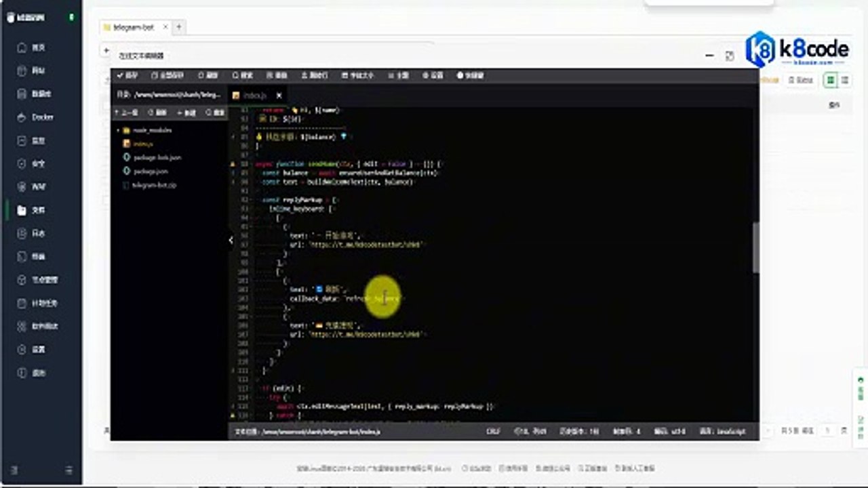The image size is (868, 488).
Task: Maximize the online text editor dialog
Action: click(x=730, y=56)
